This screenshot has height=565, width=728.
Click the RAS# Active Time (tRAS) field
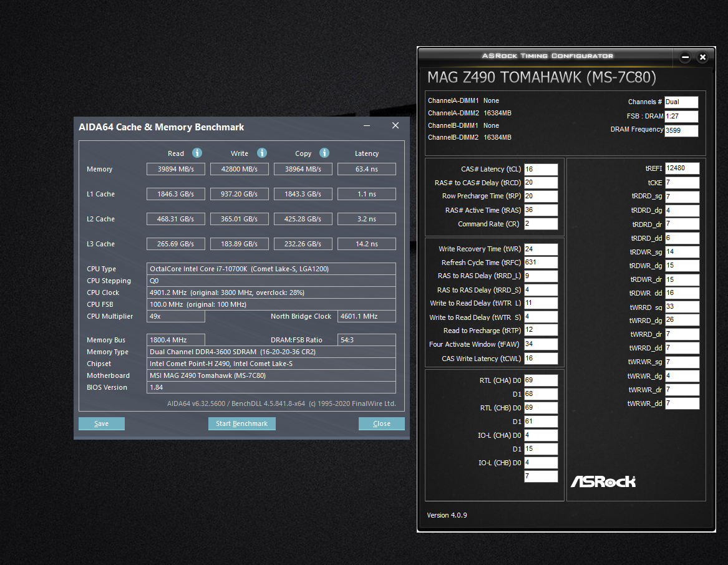541,210
